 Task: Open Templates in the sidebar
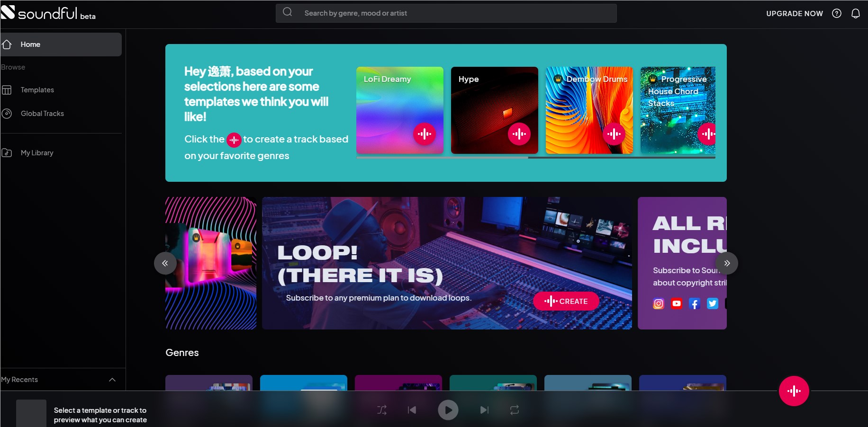click(x=37, y=90)
